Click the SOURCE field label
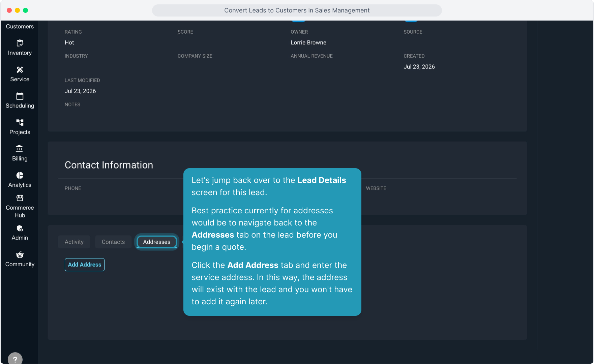This screenshot has width=594, height=364. pos(413,32)
